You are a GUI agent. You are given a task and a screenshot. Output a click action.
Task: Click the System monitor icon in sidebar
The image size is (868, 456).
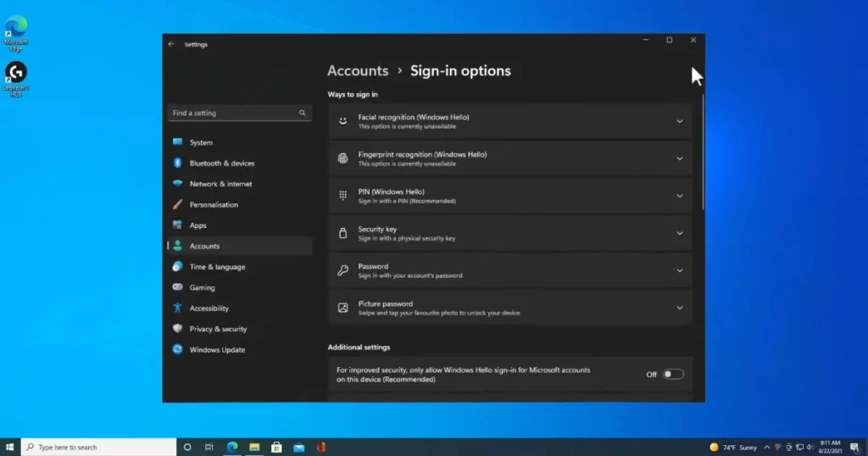pos(178,142)
